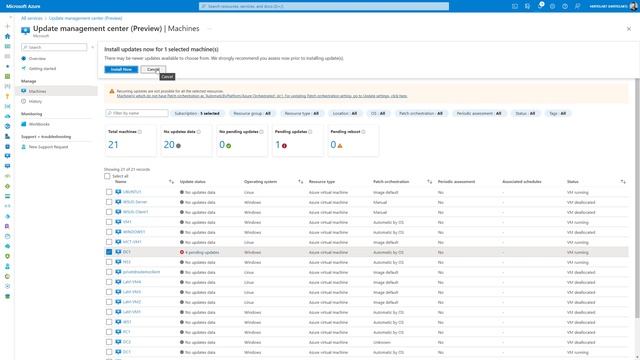The width and height of the screenshot is (640, 360).
Task: Open the Feedback icon in top bar
Action: (577, 6)
